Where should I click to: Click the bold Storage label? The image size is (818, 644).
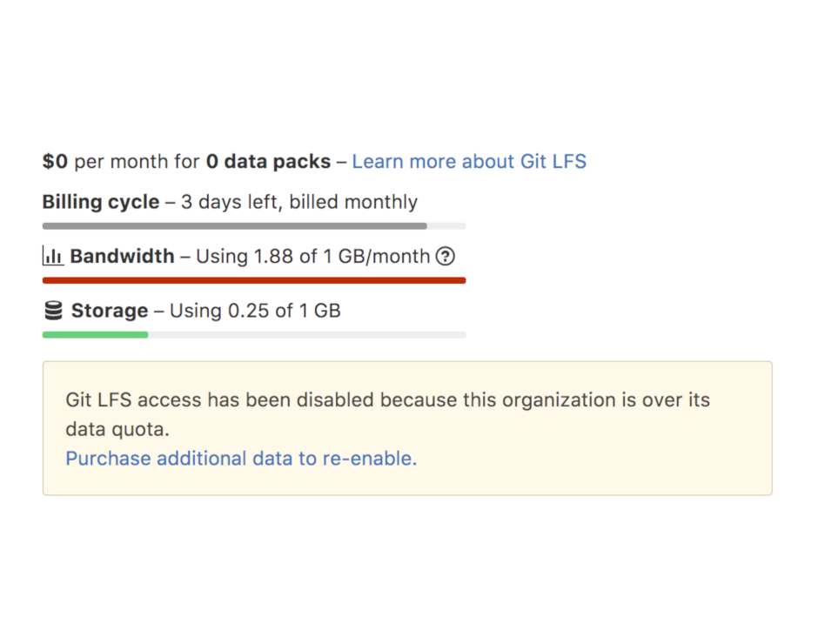click(x=110, y=311)
